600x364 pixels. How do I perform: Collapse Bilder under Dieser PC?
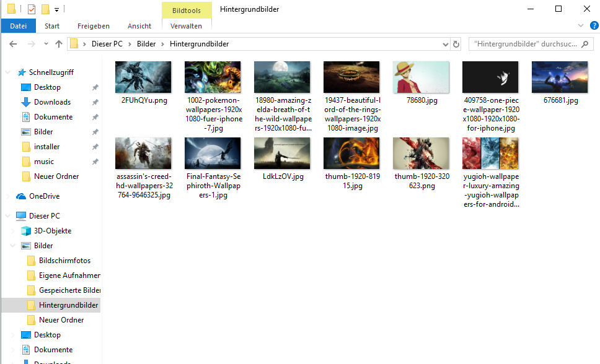point(13,246)
